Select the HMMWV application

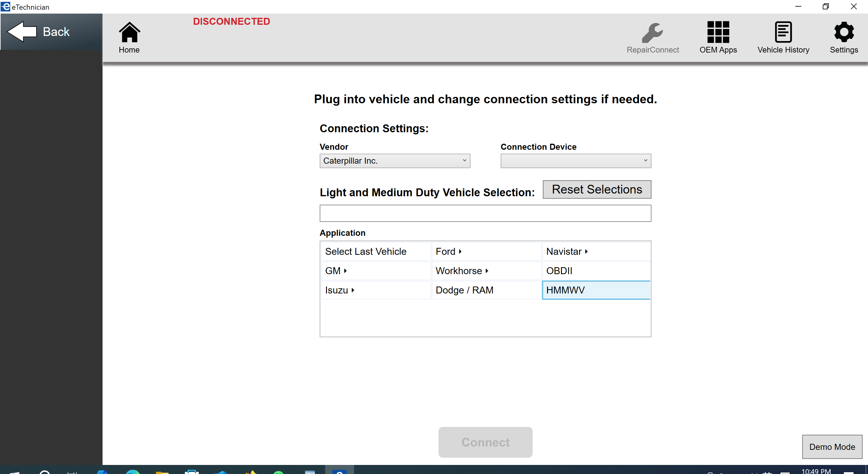(x=597, y=290)
